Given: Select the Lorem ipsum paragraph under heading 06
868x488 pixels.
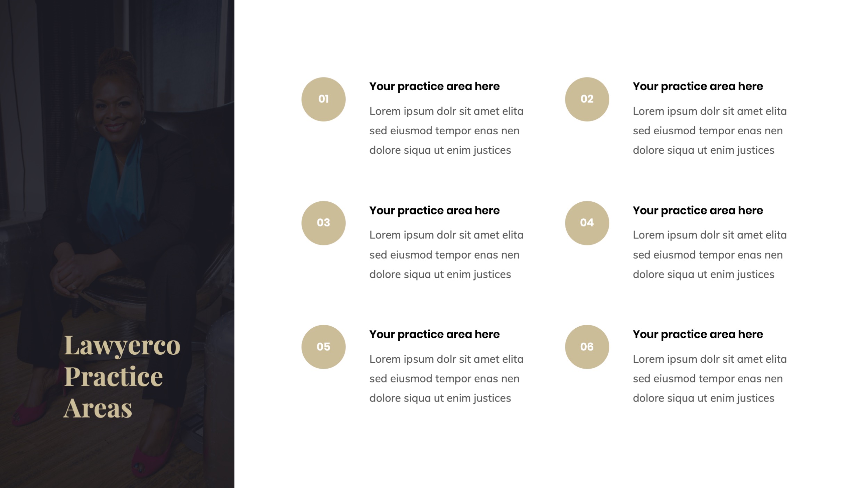Looking at the screenshot, I should coord(709,379).
